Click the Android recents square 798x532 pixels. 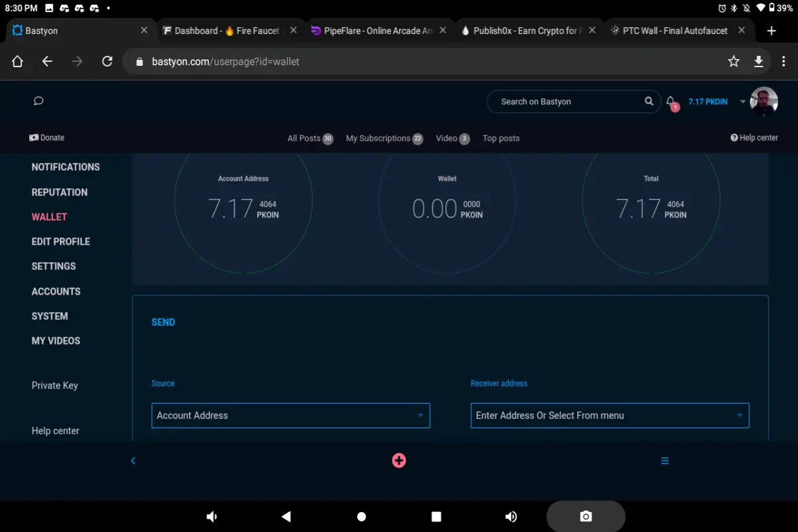[436, 517]
